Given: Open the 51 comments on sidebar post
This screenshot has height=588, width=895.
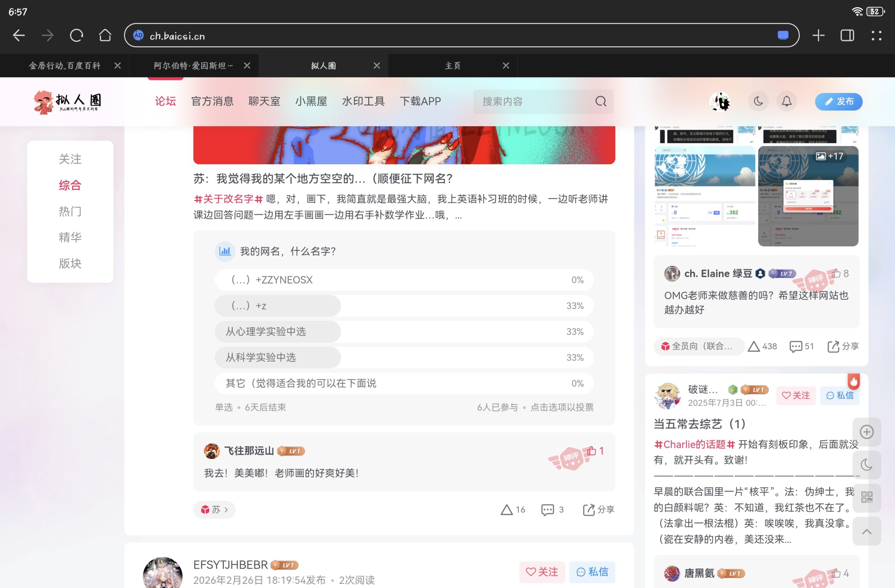Looking at the screenshot, I should [x=802, y=346].
